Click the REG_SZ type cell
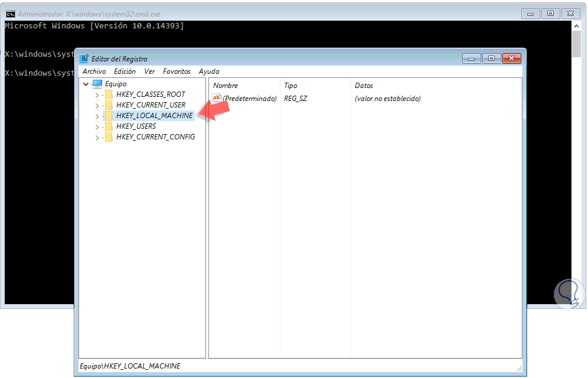 tap(296, 99)
